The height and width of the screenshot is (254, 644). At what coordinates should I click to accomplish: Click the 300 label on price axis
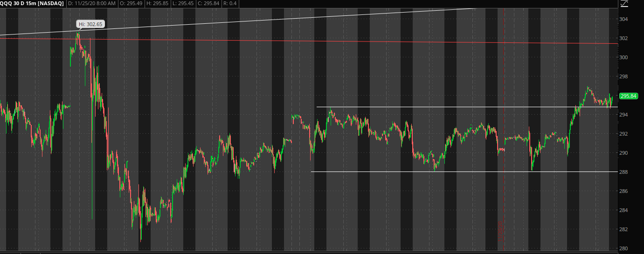624,57
